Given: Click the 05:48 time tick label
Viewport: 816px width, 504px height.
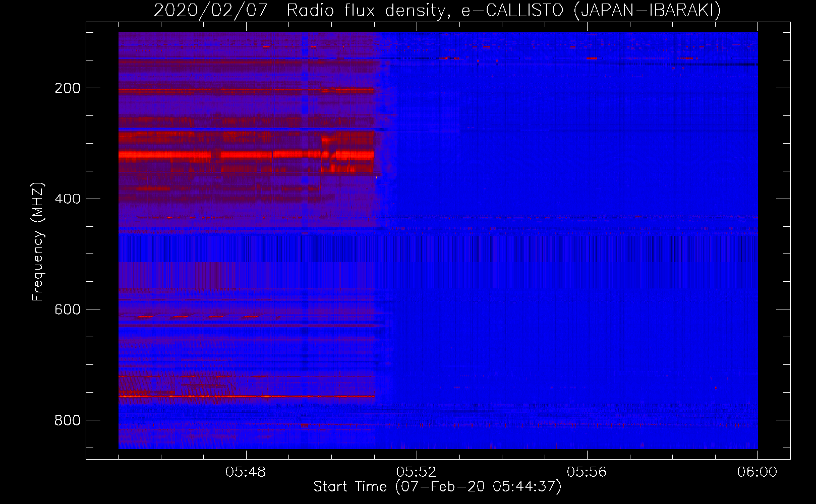Looking at the screenshot, I should [246, 472].
